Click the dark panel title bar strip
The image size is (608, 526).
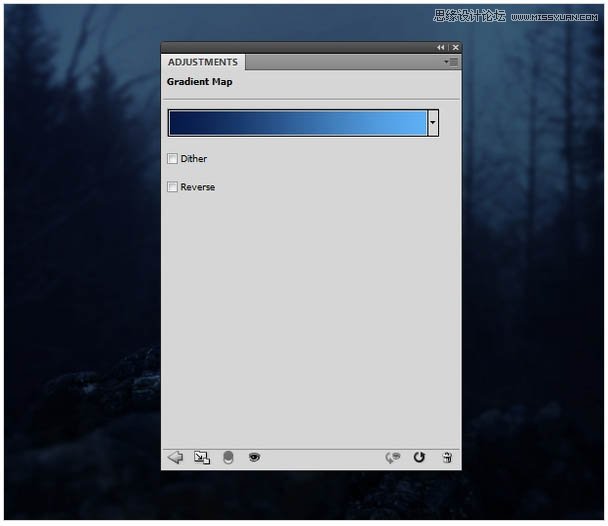[x=300, y=47]
